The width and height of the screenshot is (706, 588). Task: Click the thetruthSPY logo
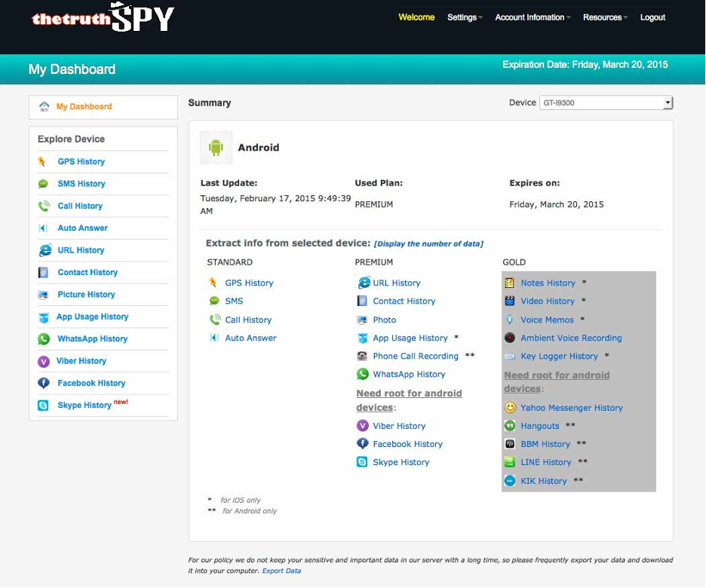(x=103, y=17)
